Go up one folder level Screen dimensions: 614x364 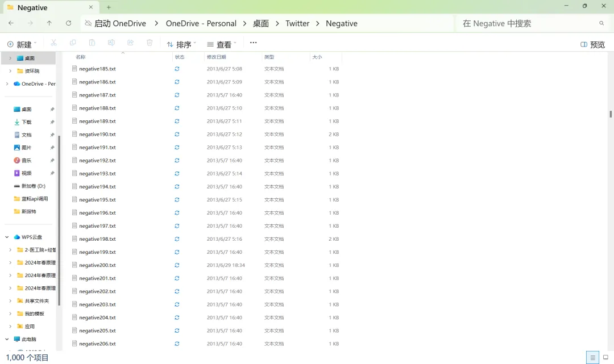pyautogui.click(x=49, y=23)
